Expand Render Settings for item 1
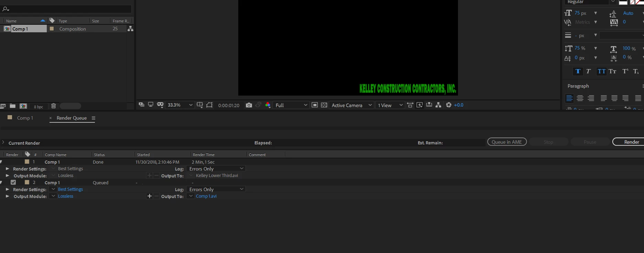This screenshot has width=644, height=253. coord(7,169)
